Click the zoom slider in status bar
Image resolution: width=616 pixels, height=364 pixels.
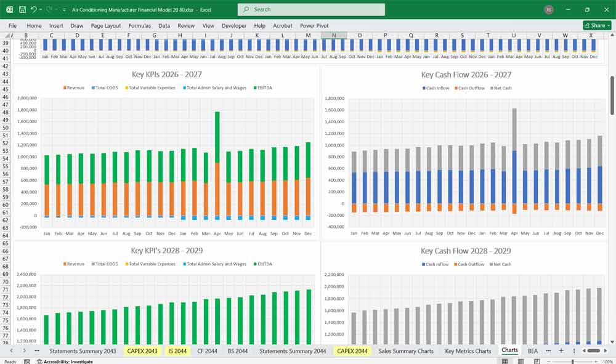[573, 362]
